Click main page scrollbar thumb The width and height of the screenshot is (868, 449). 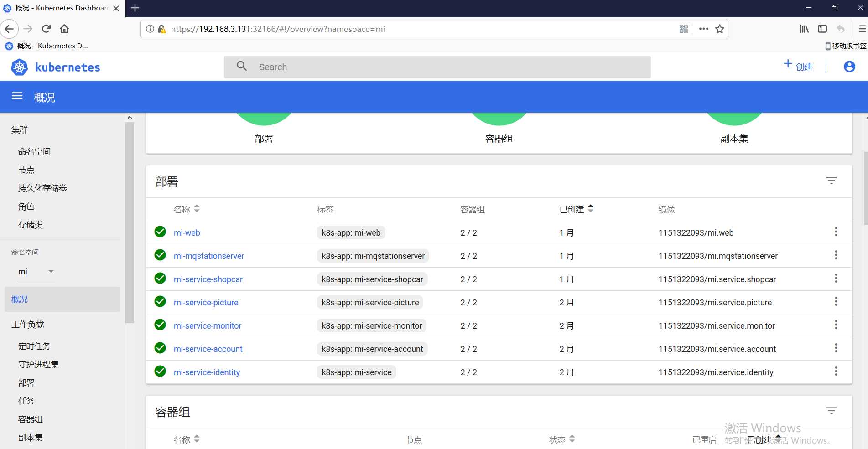[865, 188]
